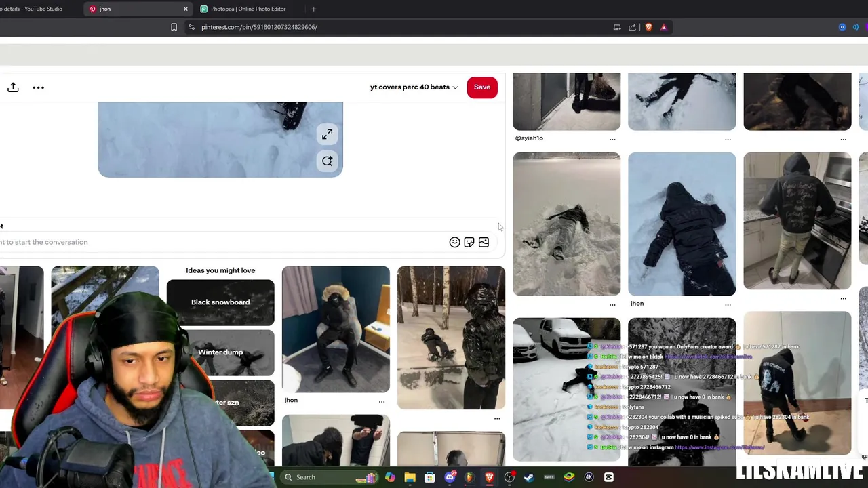
Task: Open File Explorer from the taskbar
Action: point(410,477)
